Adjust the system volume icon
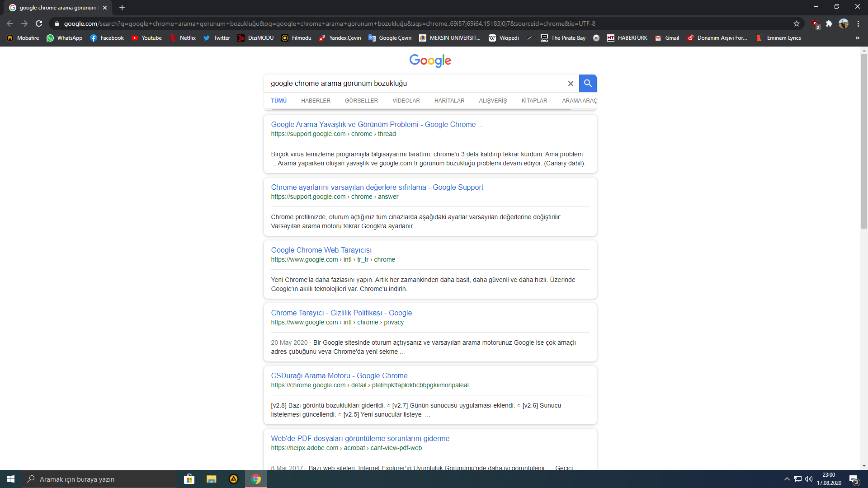The width and height of the screenshot is (868, 488). (809, 479)
